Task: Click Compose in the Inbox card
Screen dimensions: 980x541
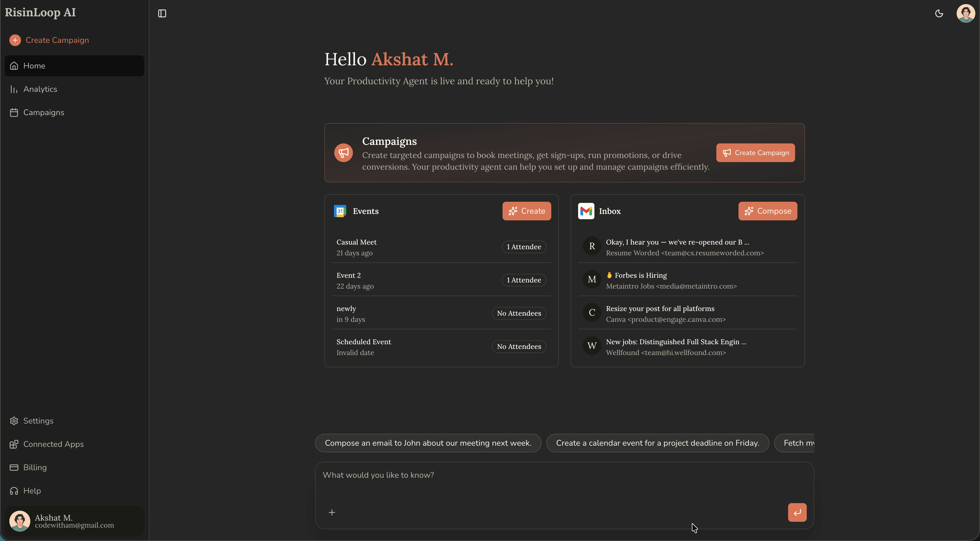Action: (767, 211)
